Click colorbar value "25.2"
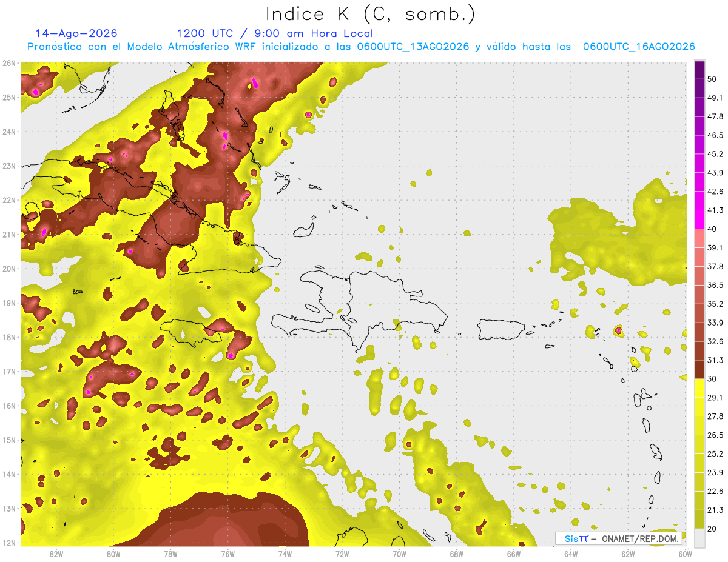Screen dimensions: 728x562 (x=715, y=454)
